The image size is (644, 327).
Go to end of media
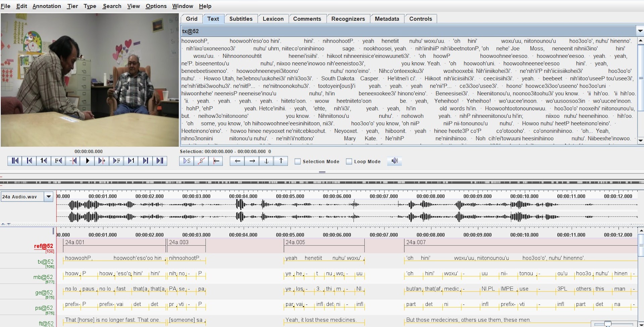click(x=160, y=161)
